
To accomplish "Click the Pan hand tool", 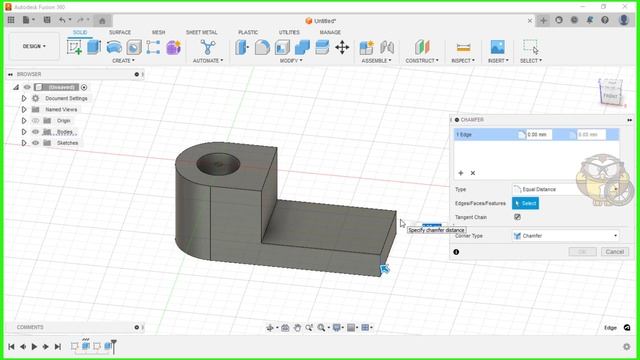I will coord(297,327).
